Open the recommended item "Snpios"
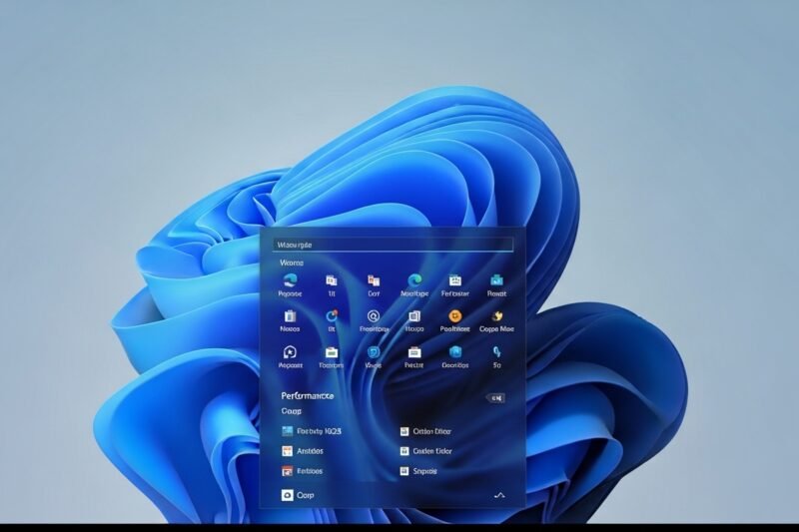 [418, 471]
